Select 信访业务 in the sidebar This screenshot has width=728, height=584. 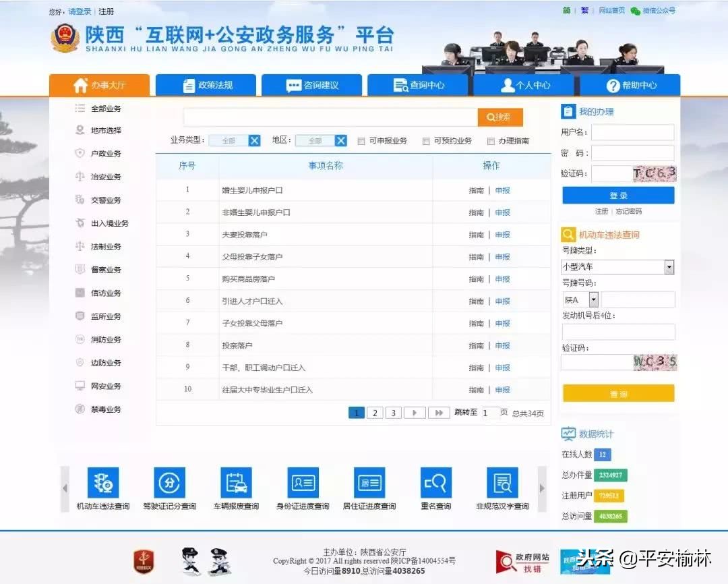[106, 293]
